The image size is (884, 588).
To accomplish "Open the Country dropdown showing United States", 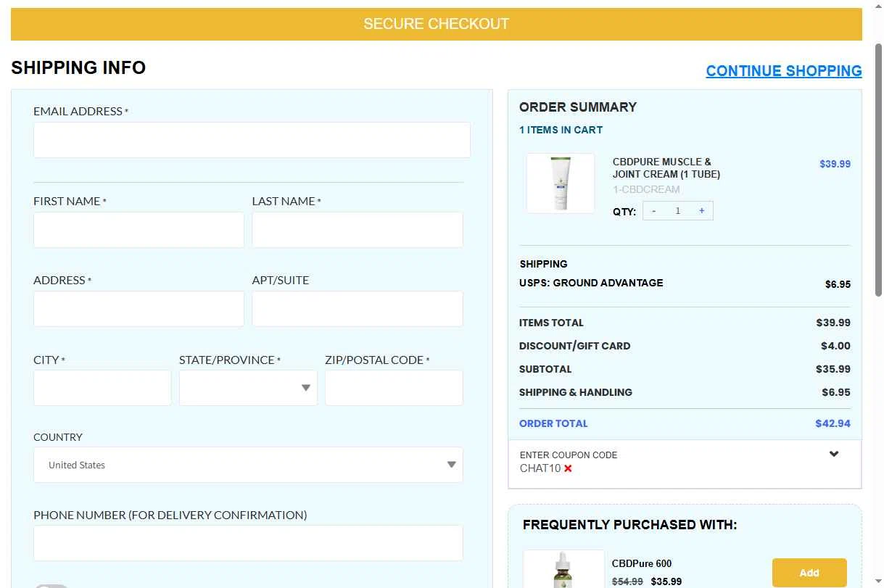I will 248,465.
